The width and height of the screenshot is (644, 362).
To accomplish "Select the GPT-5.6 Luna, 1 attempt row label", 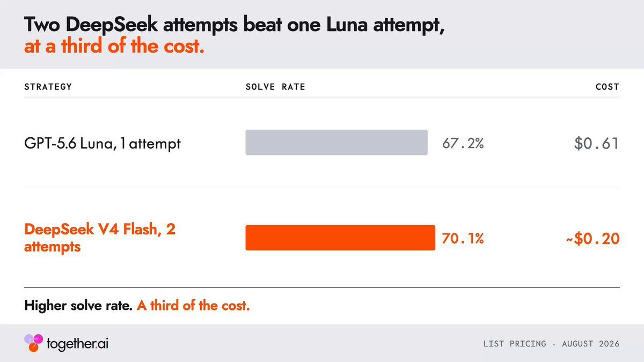I will pos(103,144).
